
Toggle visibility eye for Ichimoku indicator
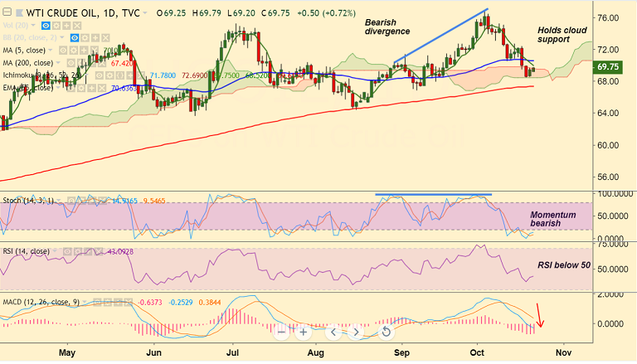point(100,75)
